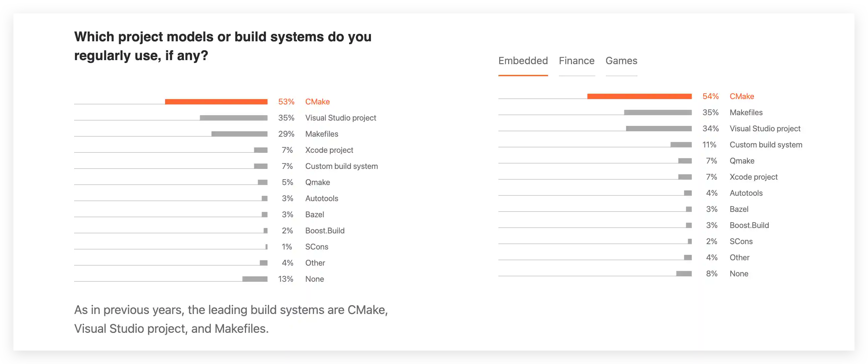Click the 5% Qmake label in left chart
Screen dimensions: 868x364
pos(318,182)
